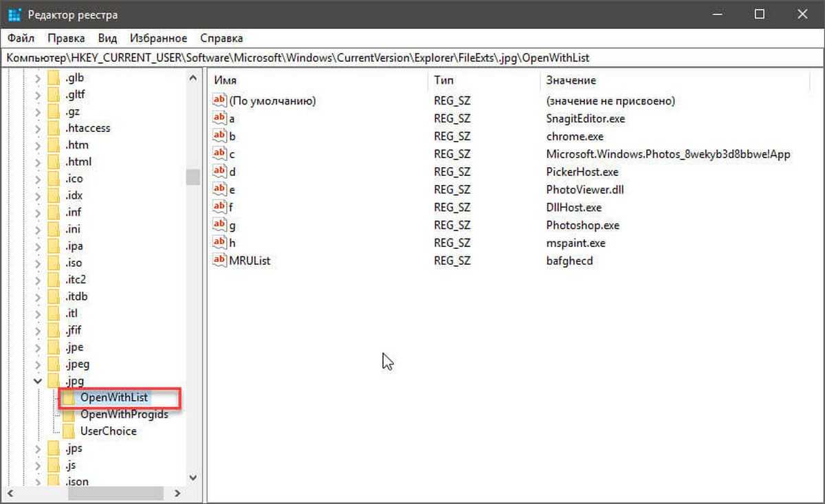Select the .html key folder icon
The width and height of the screenshot is (825, 504).
[54, 162]
